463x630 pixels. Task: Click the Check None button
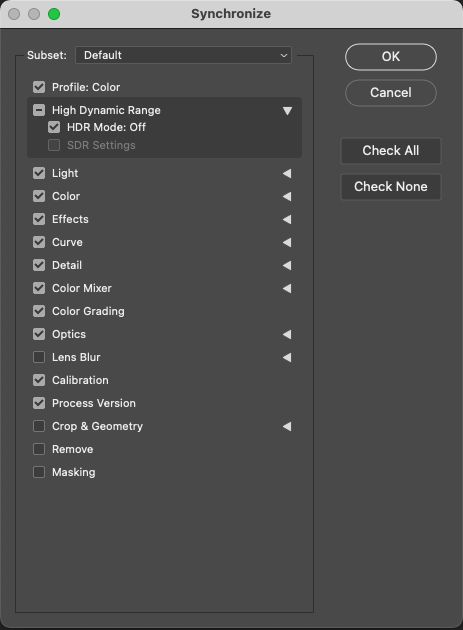391,187
